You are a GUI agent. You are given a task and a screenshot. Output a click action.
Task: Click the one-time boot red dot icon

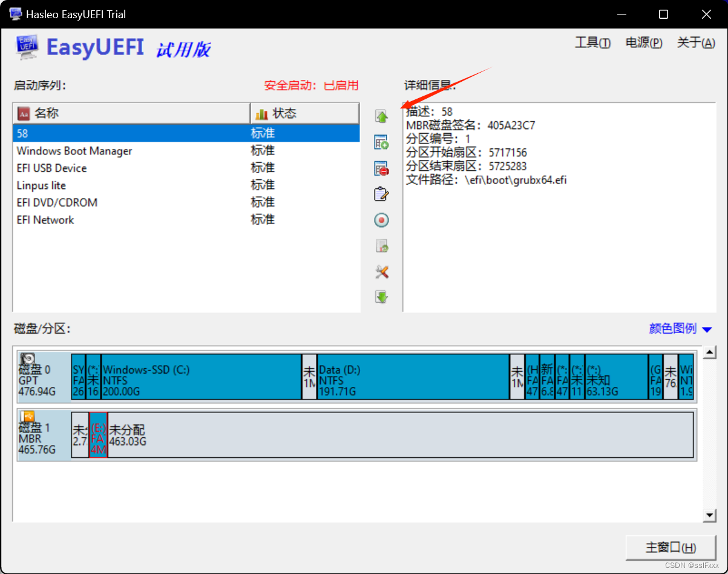(x=381, y=220)
